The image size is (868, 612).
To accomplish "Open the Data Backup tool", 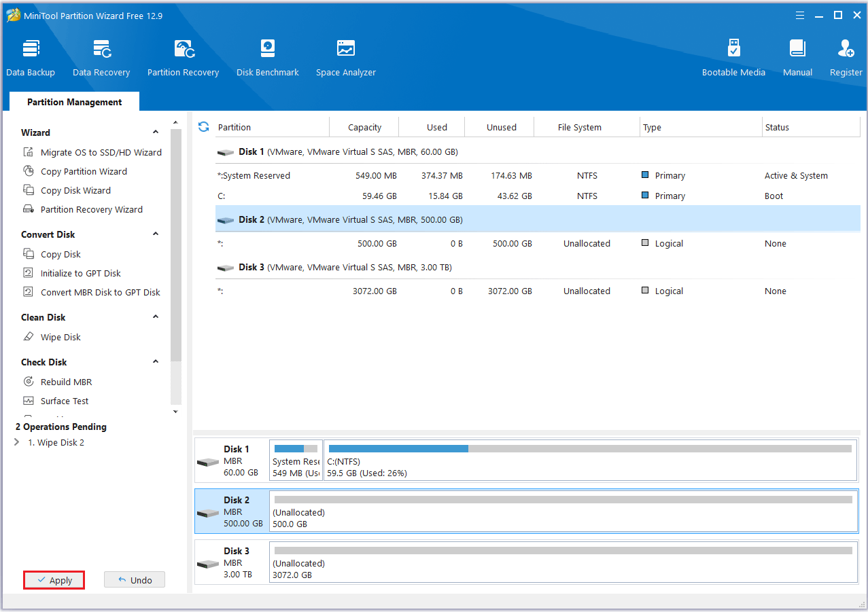I will [31, 58].
